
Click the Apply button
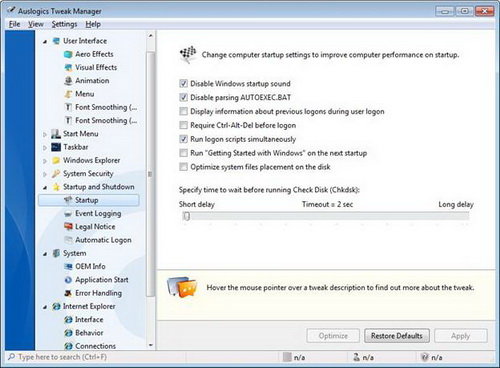tap(461, 336)
